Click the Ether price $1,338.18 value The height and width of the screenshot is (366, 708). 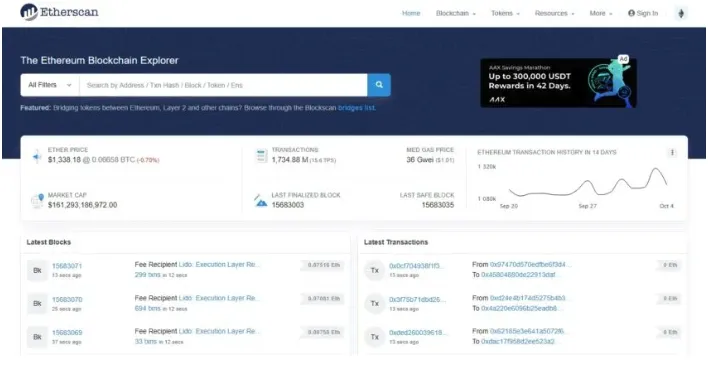[x=65, y=160]
